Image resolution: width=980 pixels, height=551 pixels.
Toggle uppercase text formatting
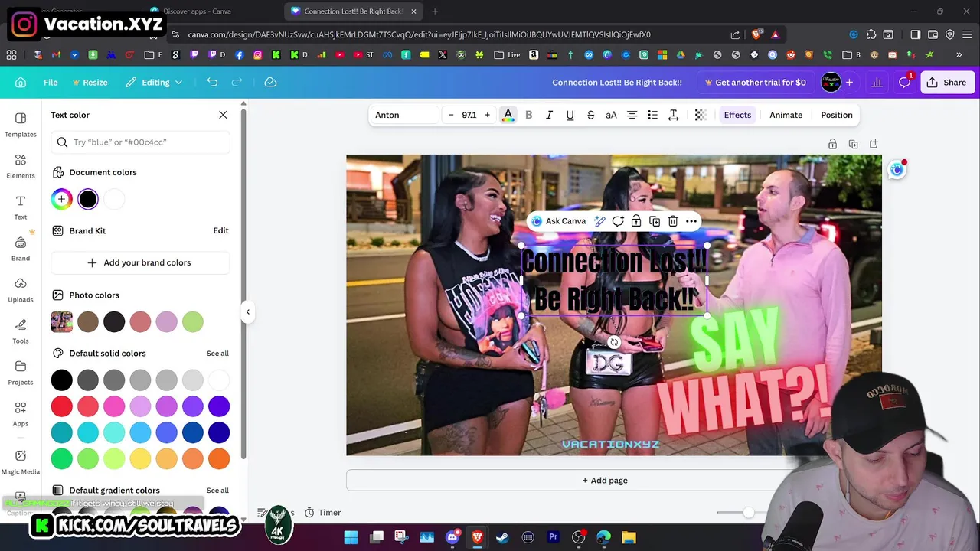coord(611,115)
